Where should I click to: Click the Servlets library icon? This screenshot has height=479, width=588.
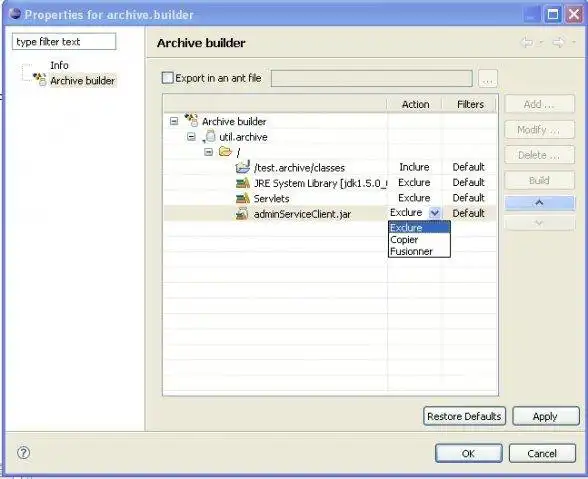pos(243,198)
